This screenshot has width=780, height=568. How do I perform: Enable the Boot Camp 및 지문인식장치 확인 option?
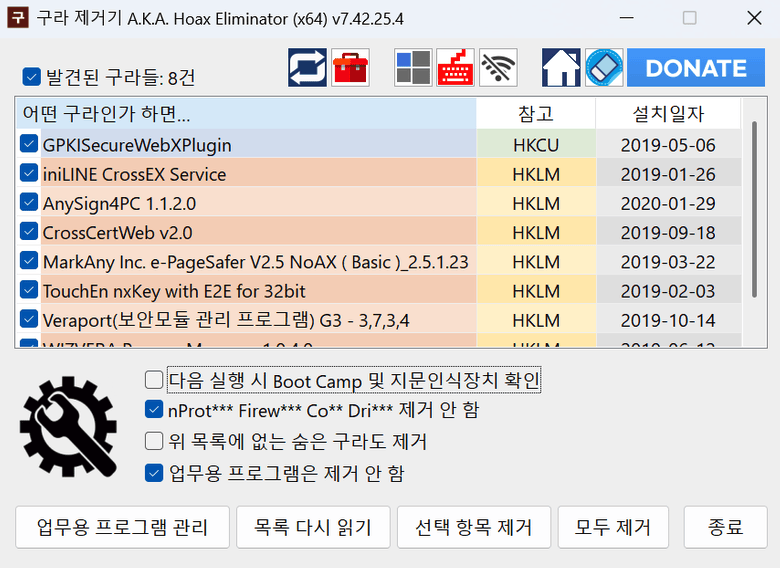[x=154, y=380]
